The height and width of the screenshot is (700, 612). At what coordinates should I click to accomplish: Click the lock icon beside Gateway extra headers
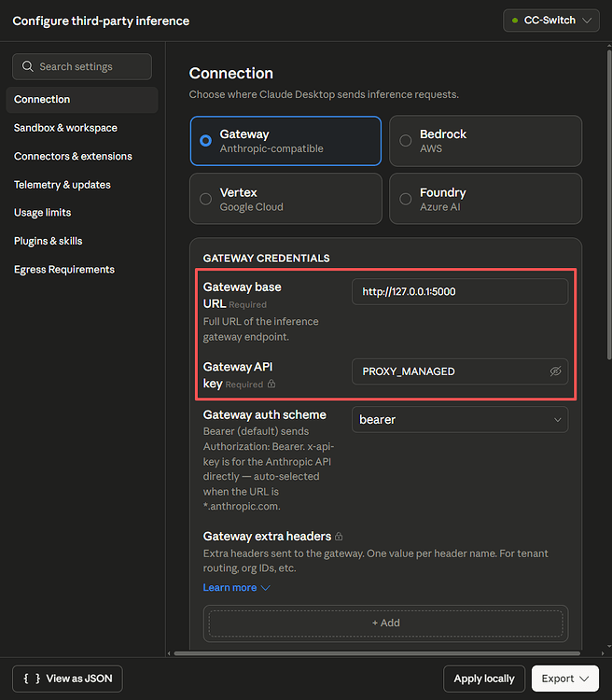pyautogui.click(x=339, y=536)
